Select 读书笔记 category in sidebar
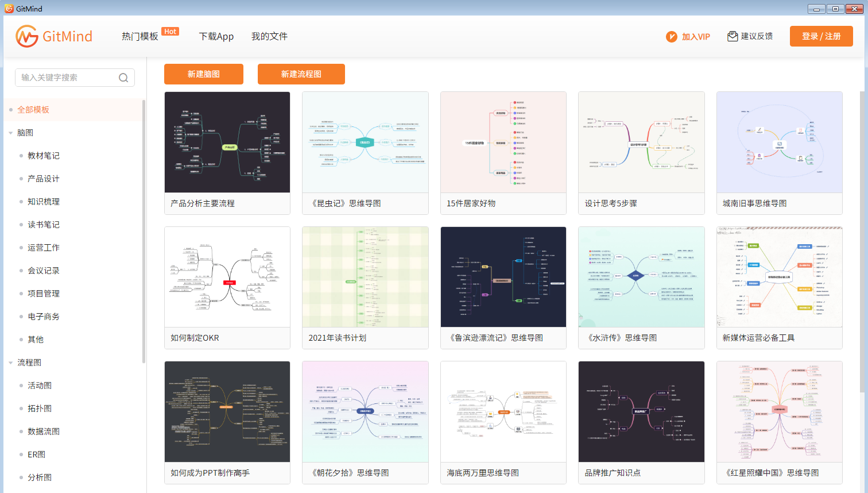 click(44, 225)
